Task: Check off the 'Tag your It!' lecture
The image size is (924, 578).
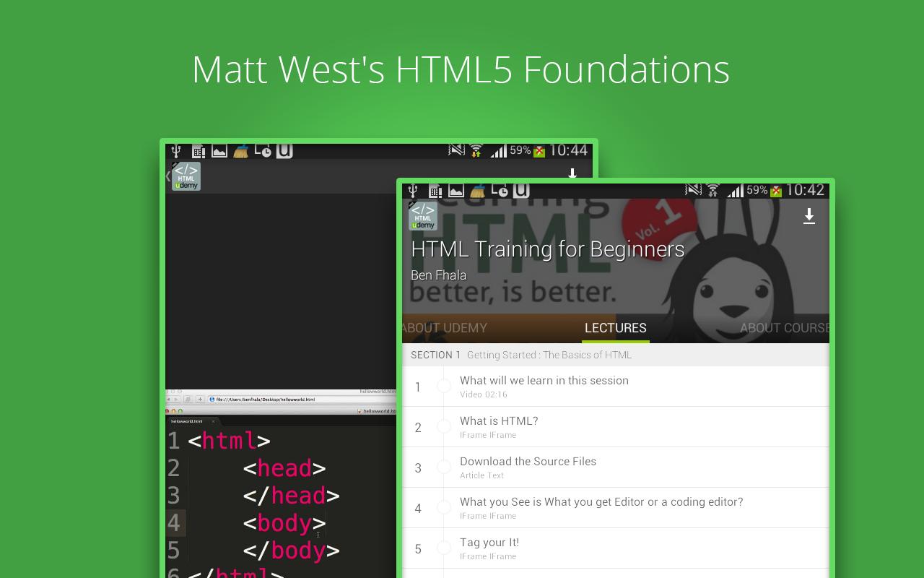Action: point(445,548)
